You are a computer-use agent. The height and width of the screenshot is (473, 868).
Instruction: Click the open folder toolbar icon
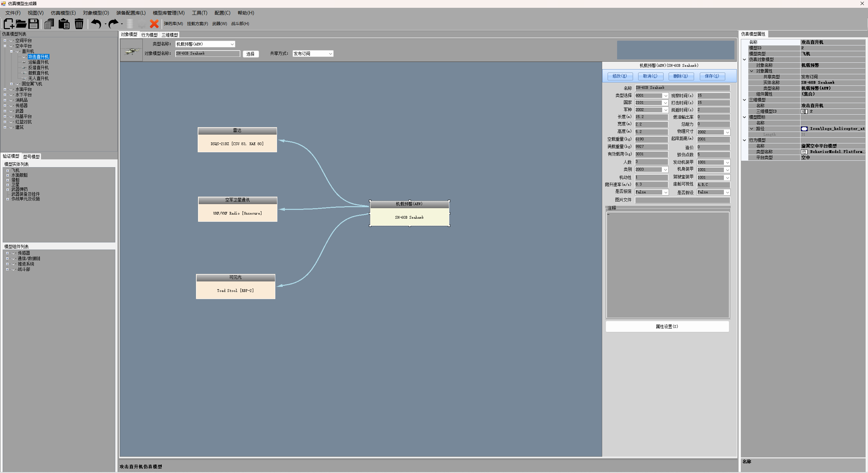21,24
